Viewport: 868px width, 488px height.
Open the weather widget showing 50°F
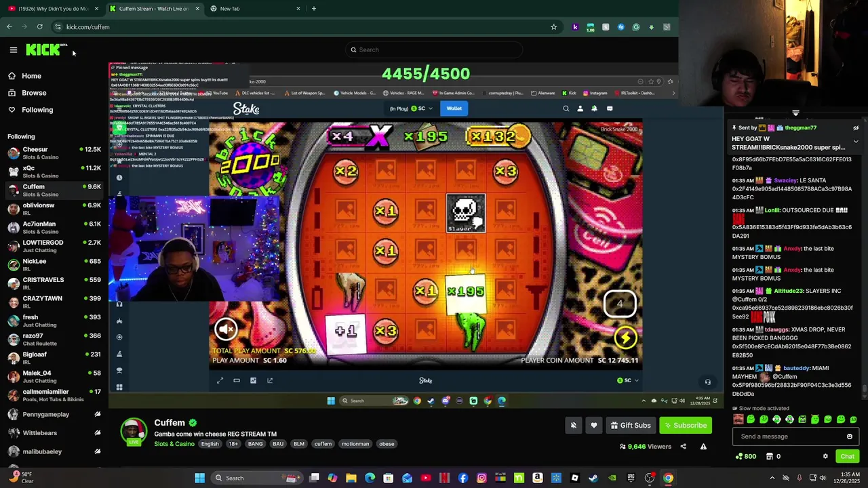point(20,478)
